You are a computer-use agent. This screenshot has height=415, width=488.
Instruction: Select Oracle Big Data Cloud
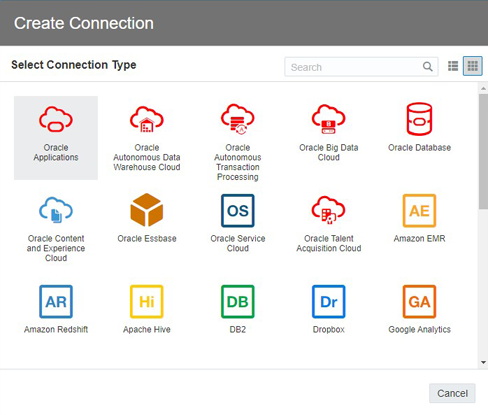[x=329, y=138]
